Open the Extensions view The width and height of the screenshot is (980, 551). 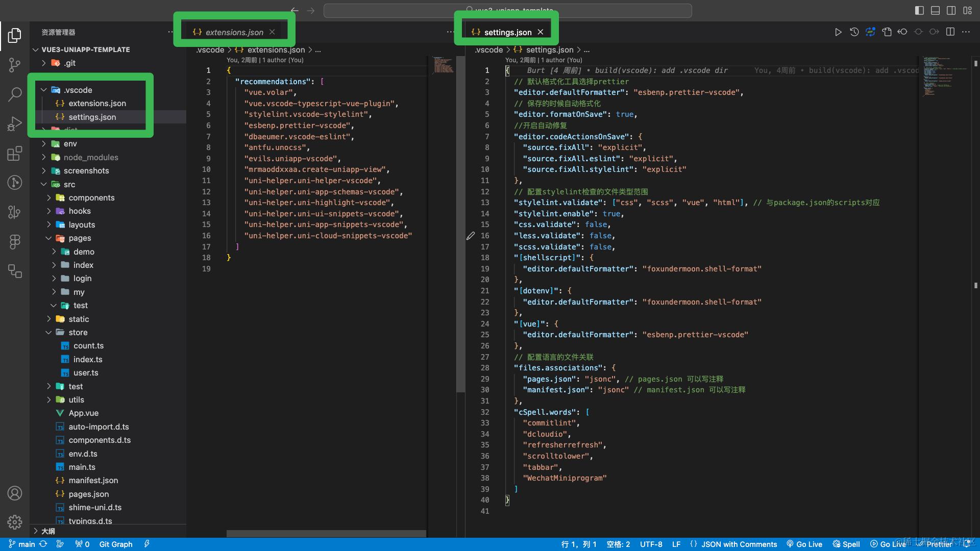[x=15, y=154]
